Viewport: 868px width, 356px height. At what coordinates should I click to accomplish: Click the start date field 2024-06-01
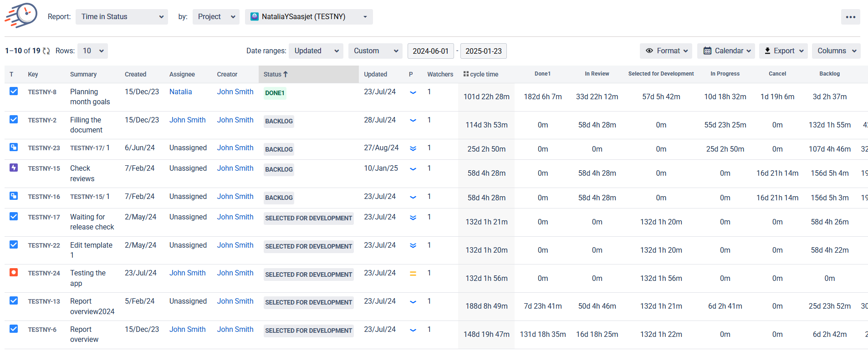430,51
